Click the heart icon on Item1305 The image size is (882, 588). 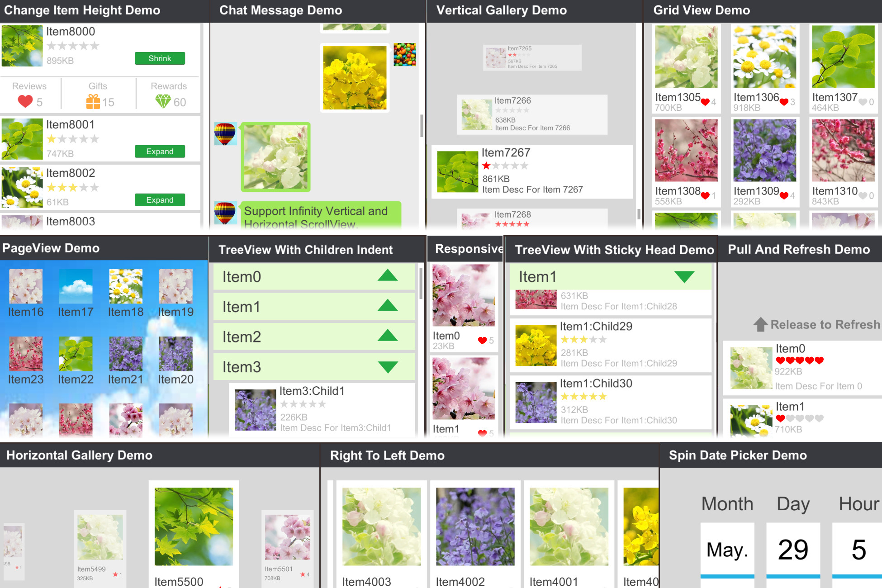coord(705,102)
